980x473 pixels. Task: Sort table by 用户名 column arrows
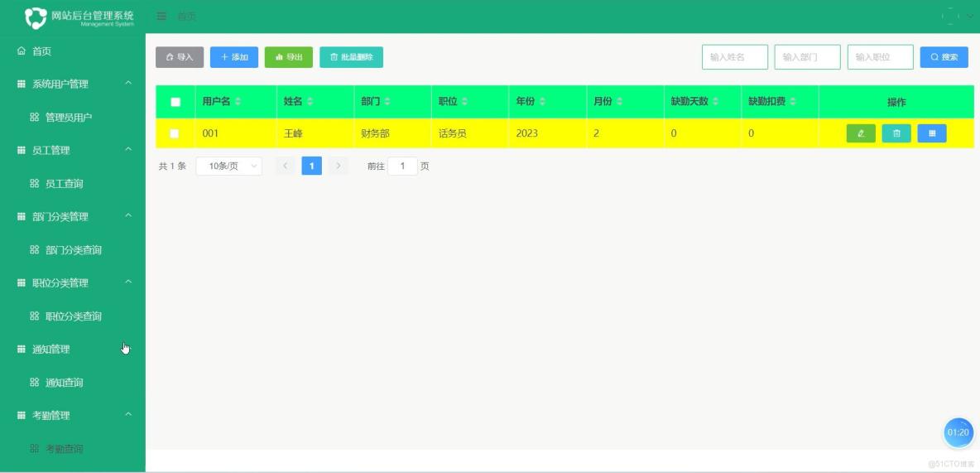(x=238, y=101)
